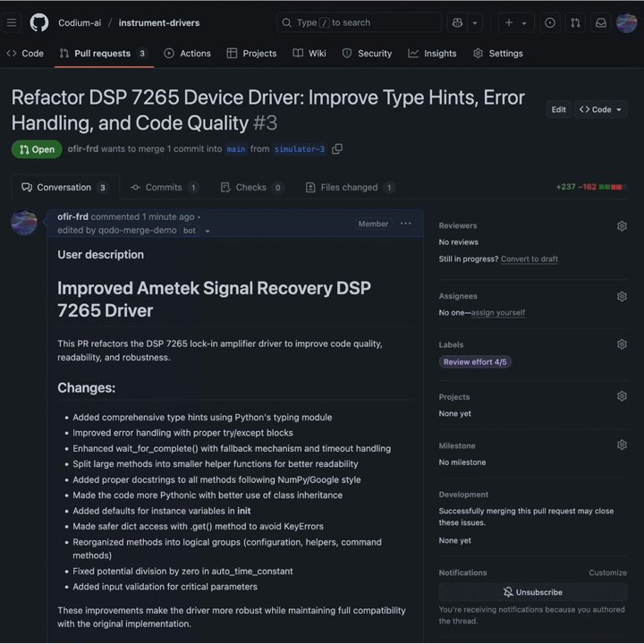644x644 pixels.
Task: Switch to the Code tab
Action: [x=25, y=54]
